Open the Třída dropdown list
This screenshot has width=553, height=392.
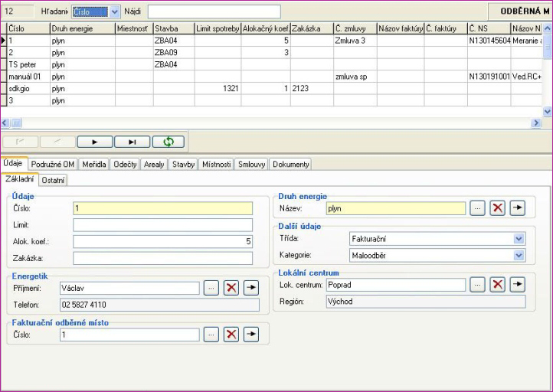click(519, 239)
